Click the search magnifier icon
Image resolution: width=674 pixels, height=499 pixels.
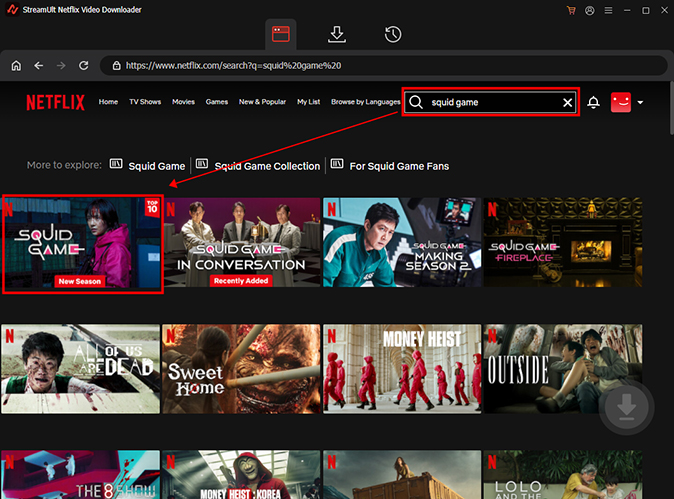pyautogui.click(x=416, y=102)
